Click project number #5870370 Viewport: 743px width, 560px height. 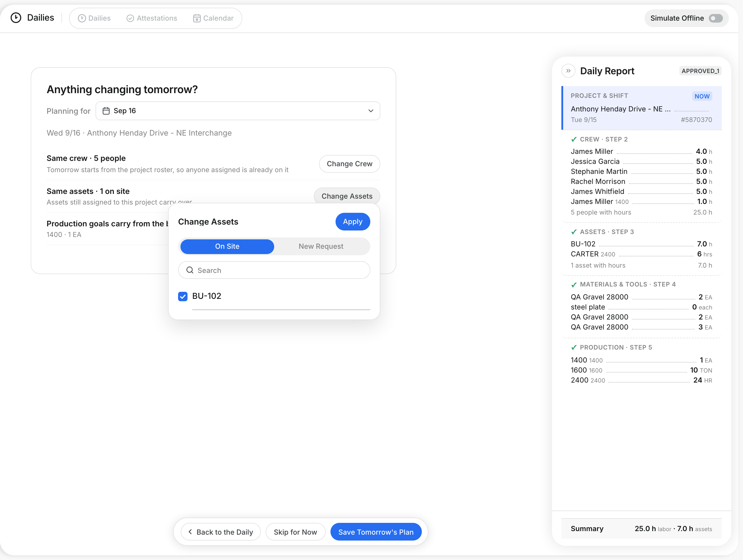click(696, 120)
